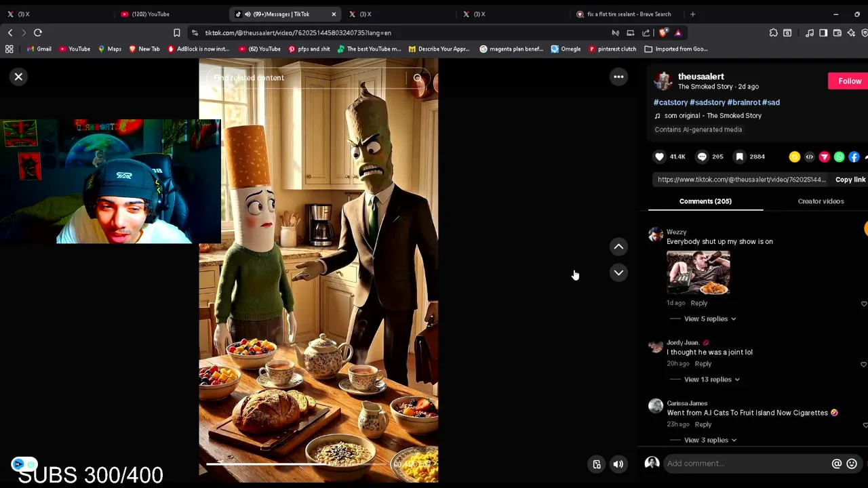
Task: Expand View 3 replies under Carissa James
Action: coord(710,440)
